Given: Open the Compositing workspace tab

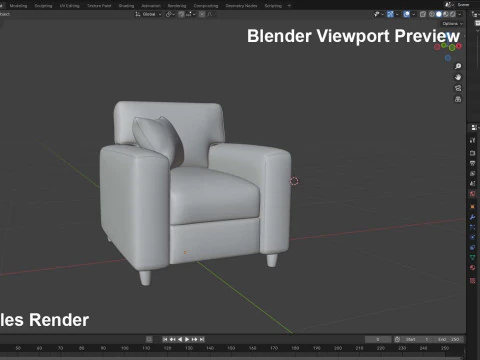Looking at the screenshot, I should pyautogui.click(x=206, y=6).
